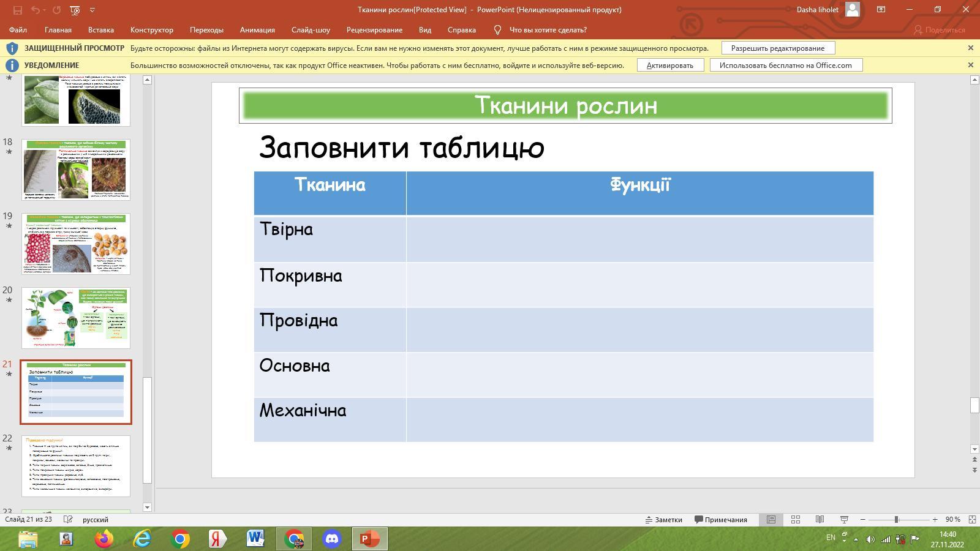Open the Рецензирование ribbon tab
Image resolution: width=980 pixels, height=551 pixels.
(374, 29)
